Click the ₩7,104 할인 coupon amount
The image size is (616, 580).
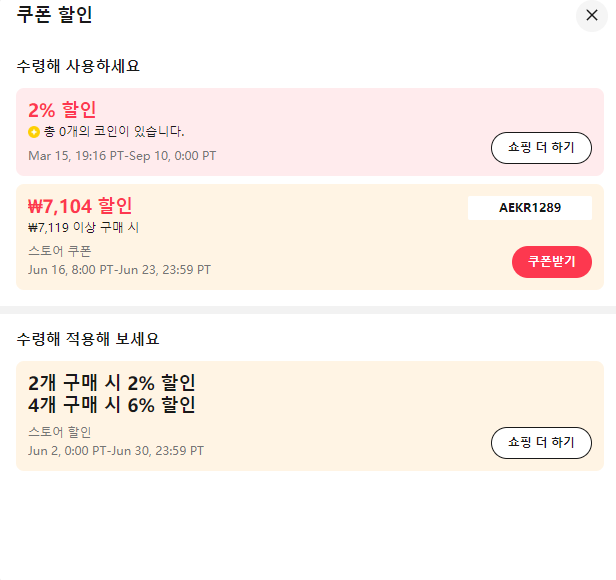[x=80, y=206]
